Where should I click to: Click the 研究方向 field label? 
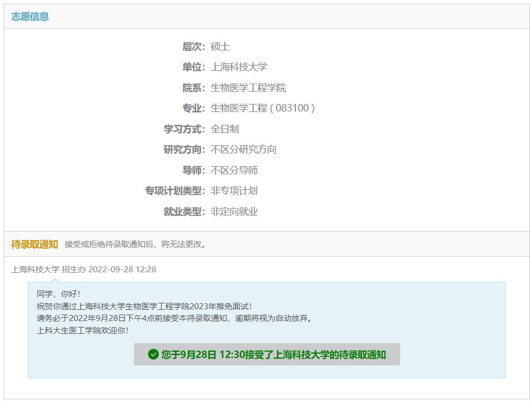point(184,150)
